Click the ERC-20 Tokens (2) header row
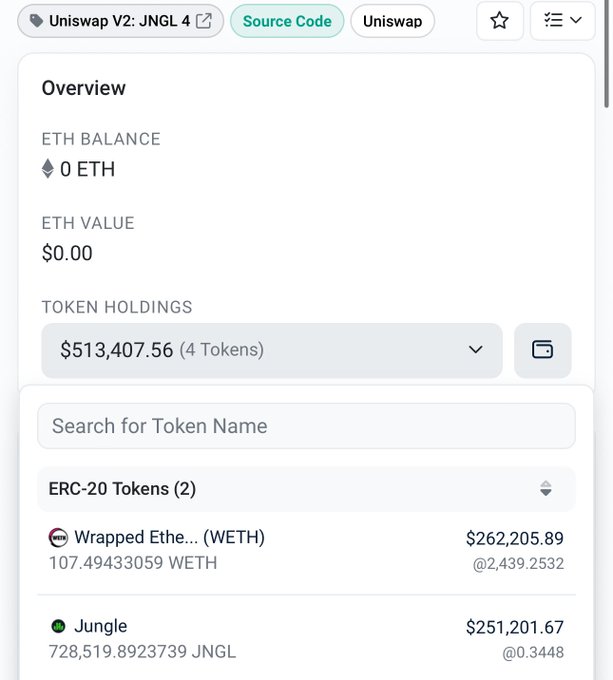613x680 pixels. (x=306, y=489)
